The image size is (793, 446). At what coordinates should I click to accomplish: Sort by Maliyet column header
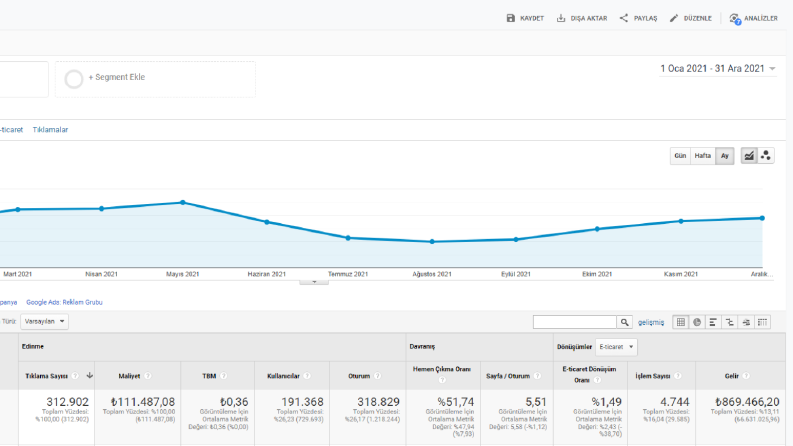click(129, 376)
